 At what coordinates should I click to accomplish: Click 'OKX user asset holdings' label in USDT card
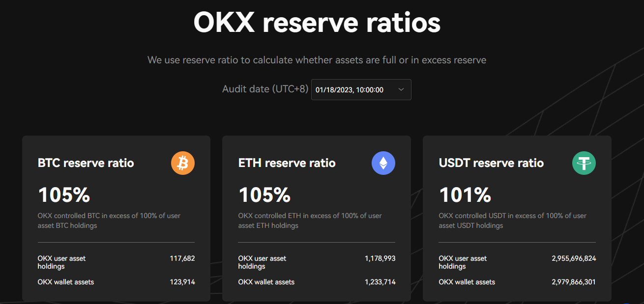tap(463, 262)
